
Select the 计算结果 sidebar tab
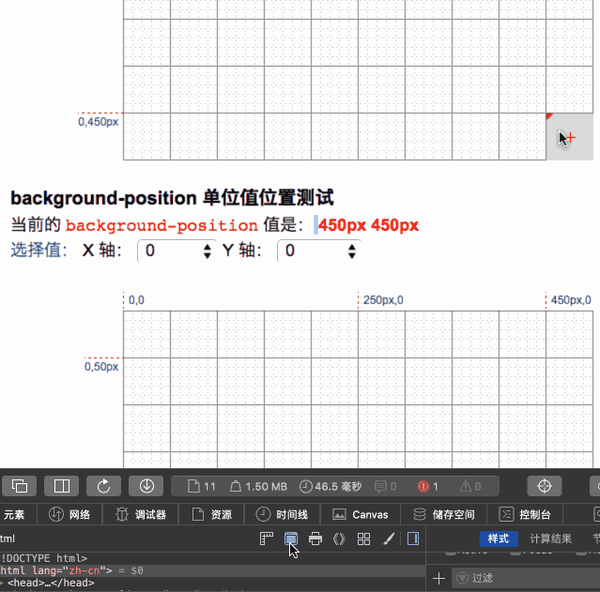tap(550, 539)
